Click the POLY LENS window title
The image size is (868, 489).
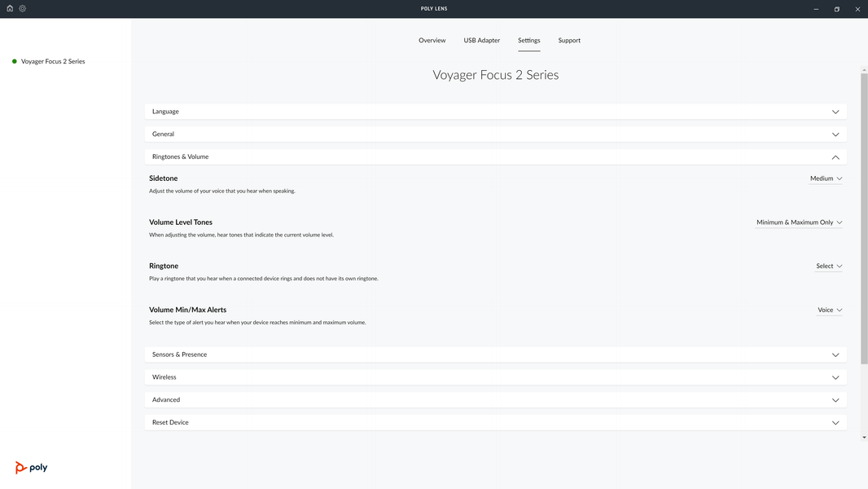click(434, 9)
